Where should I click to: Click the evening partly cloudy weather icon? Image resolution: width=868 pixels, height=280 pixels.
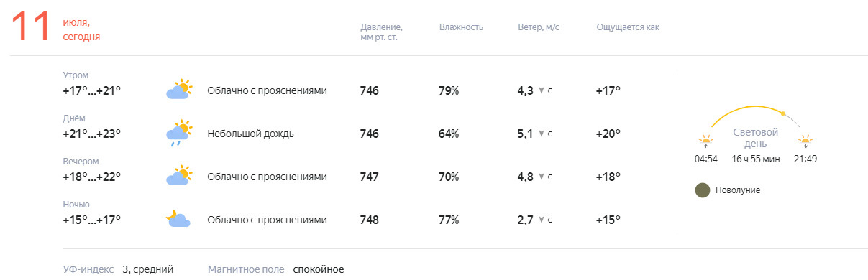(179, 176)
